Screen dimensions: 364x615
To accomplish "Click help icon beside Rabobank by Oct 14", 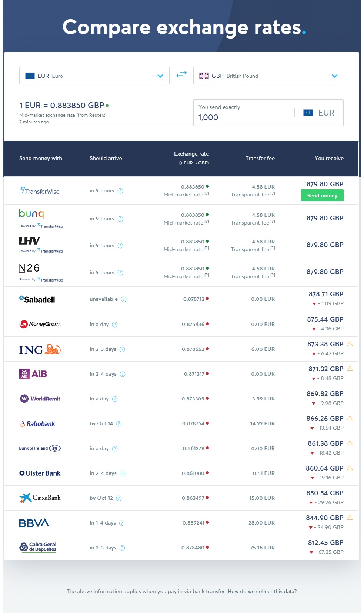I will pyautogui.click(x=119, y=424).
